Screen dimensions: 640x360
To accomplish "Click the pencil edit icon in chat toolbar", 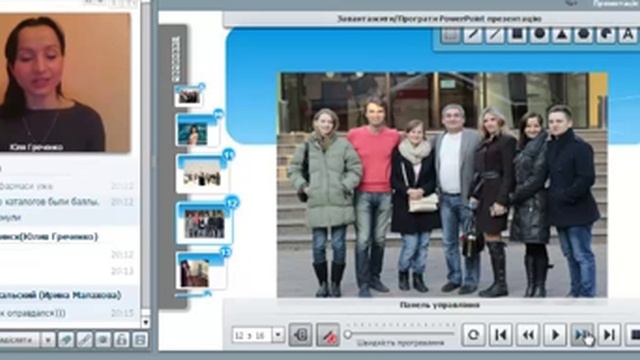I will [84, 340].
